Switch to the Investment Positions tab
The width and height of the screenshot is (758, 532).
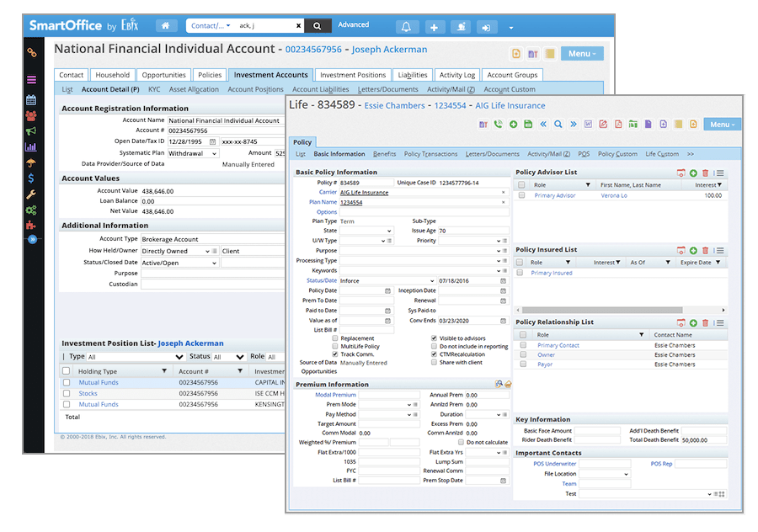(x=353, y=75)
